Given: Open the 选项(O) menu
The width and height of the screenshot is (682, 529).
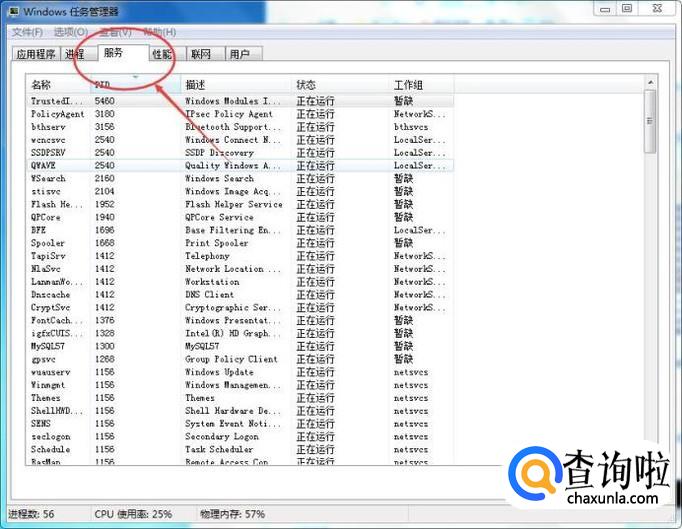Looking at the screenshot, I should click(71, 32).
